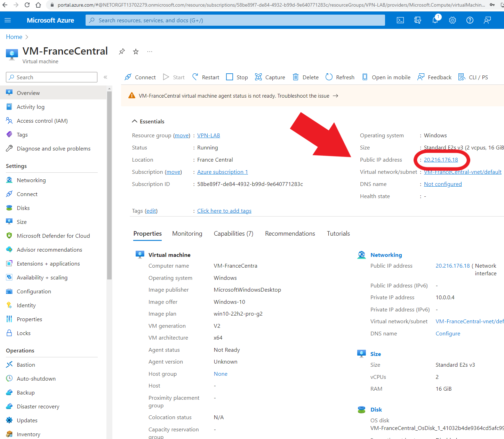Click the global search resources box

click(x=235, y=20)
